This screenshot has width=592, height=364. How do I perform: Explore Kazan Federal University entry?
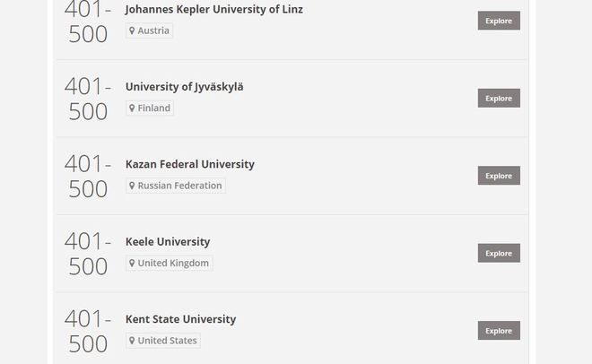(x=499, y=176)
